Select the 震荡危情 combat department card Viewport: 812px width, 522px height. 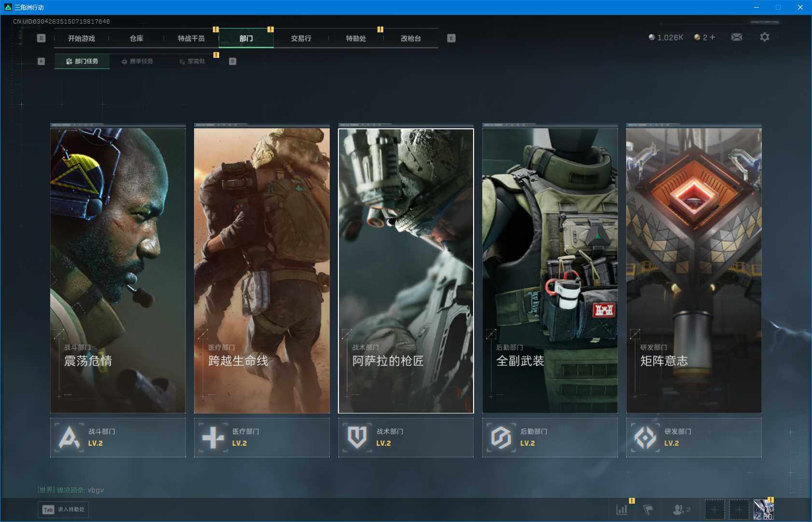[118, 270]
